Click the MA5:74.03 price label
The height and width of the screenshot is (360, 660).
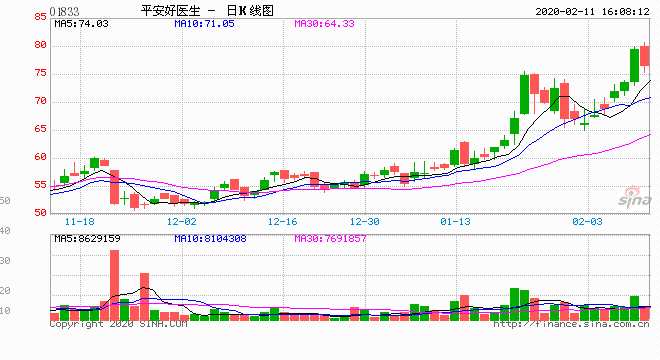(81, 24)
